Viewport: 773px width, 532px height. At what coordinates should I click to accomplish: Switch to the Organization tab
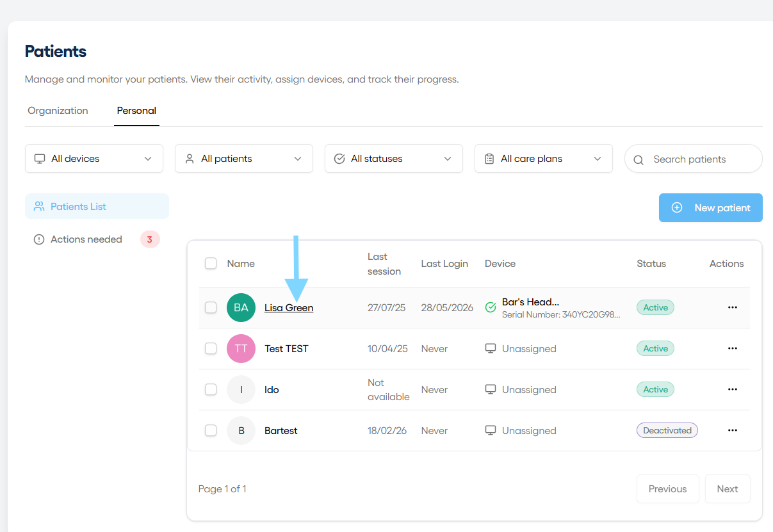58,110
